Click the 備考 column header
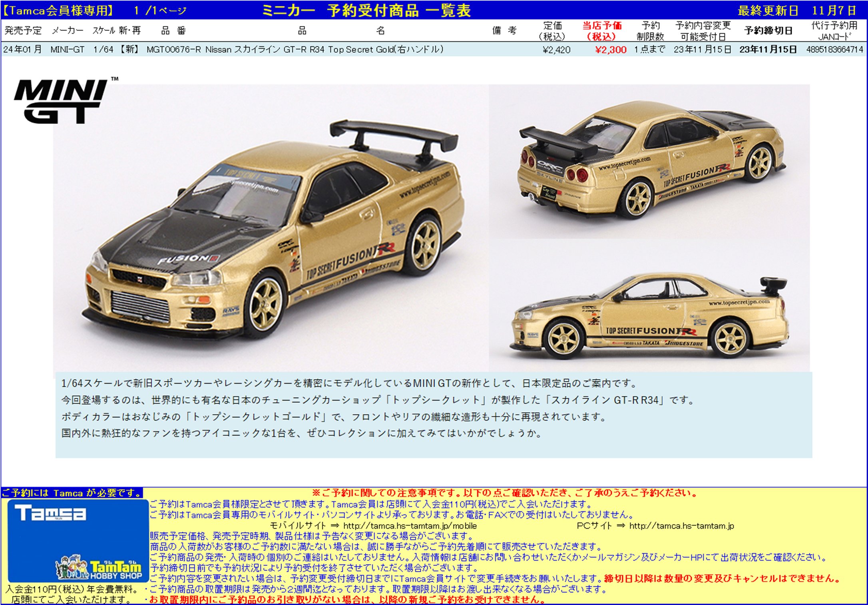Screen dimensions: 868x605 504,30
